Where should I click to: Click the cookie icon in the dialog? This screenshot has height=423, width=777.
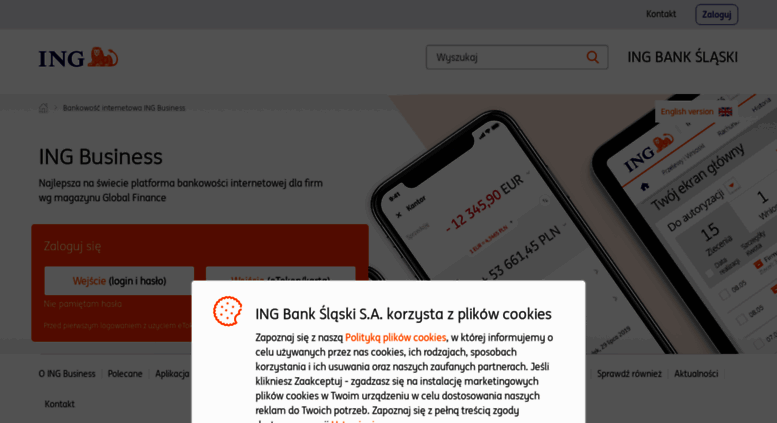click(x=227, y=311)
